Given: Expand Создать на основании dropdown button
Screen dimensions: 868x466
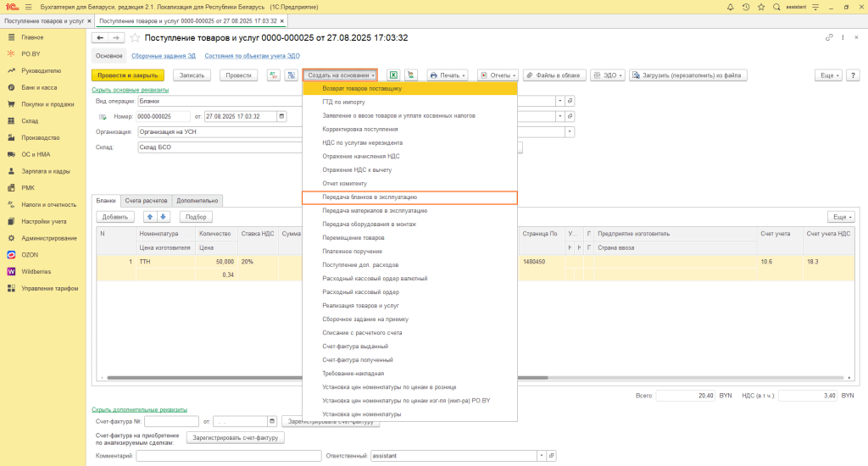Looking at the screenshot, I should (x=341, y=75).
